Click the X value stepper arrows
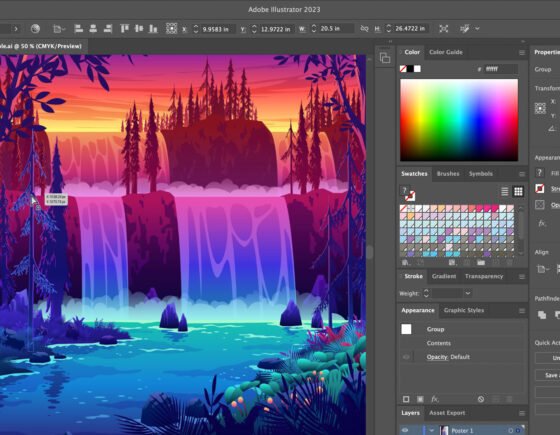 196,29
